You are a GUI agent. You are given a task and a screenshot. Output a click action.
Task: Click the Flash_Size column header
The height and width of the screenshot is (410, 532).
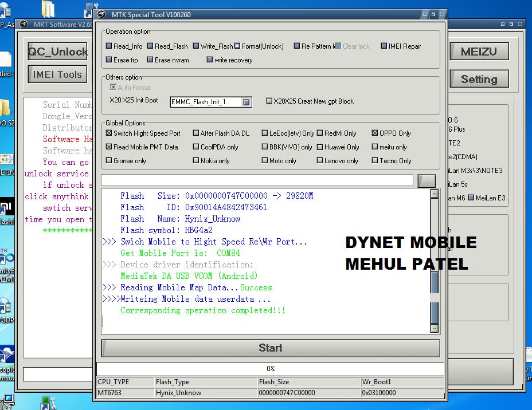coord(309,382)
